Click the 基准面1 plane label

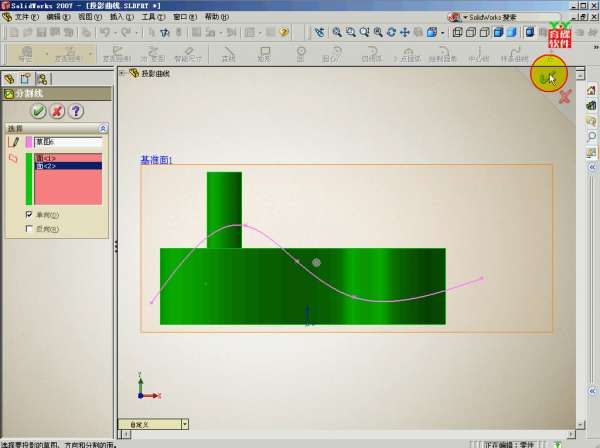click(x=156, y=160)
